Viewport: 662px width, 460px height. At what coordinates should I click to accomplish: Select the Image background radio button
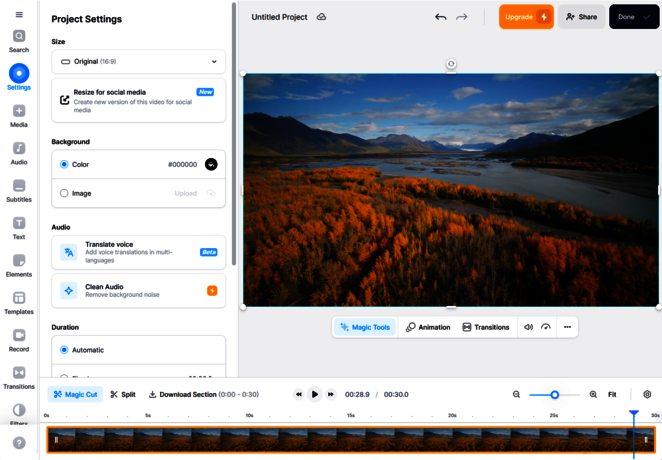click(x=65, y=193)
